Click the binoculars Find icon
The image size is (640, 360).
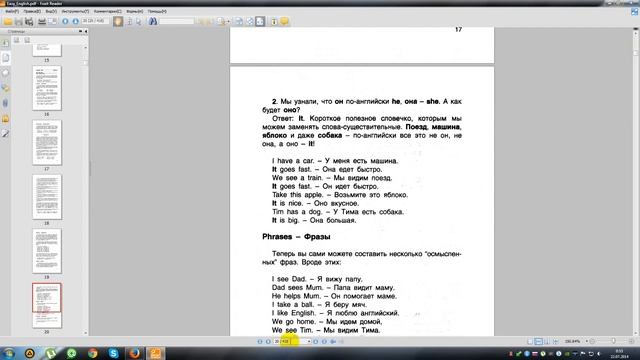[153, 21]
